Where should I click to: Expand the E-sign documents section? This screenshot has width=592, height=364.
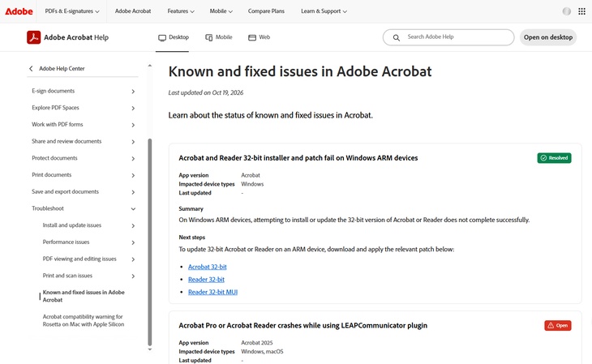pyautogui.click(x=133, y=92)
